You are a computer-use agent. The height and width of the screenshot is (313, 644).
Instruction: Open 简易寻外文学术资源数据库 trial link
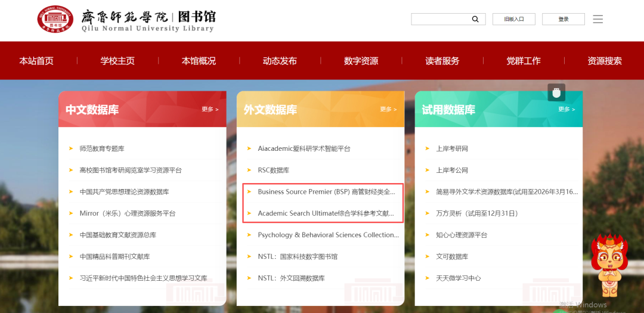(x=507, y=192)
